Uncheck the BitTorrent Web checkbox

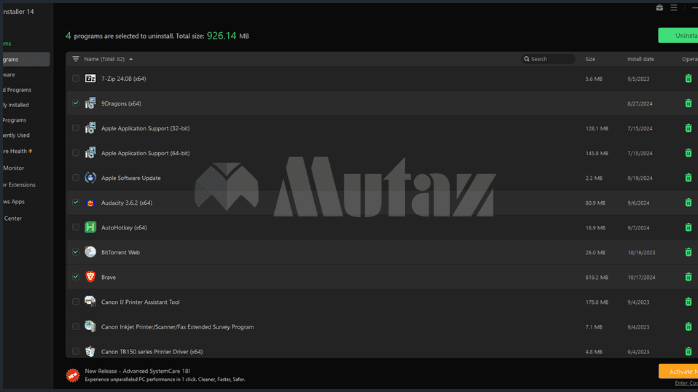point(76,252)
